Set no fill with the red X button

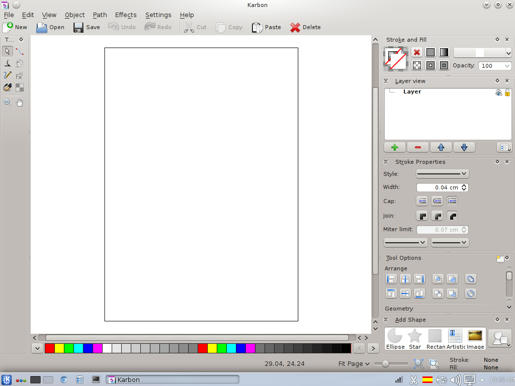coord(417,52)
